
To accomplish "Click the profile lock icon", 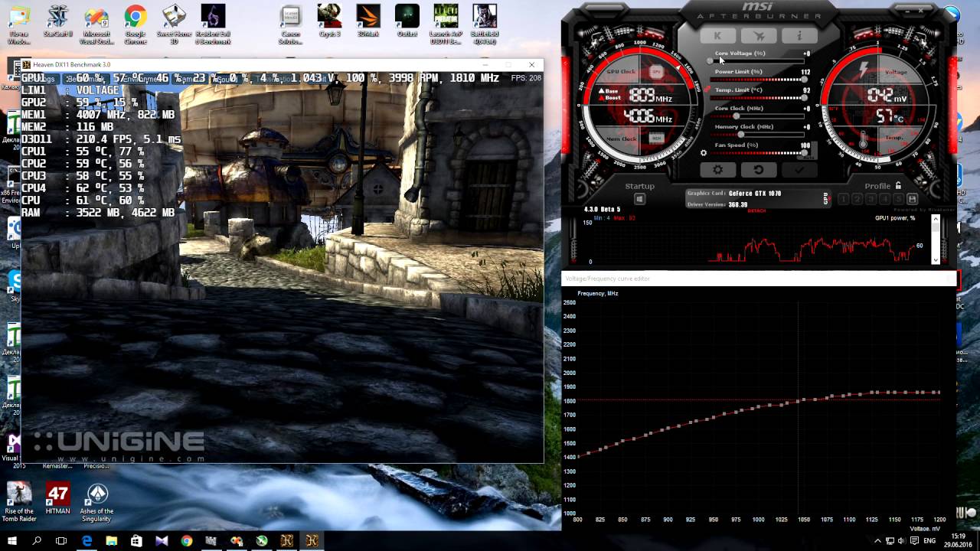I will (x=898, y=185).
